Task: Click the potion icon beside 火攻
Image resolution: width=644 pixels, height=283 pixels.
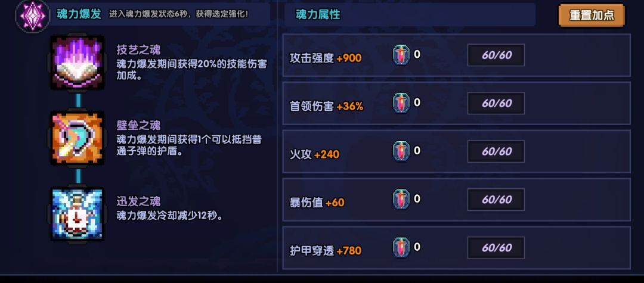Action: tap(401, 152)
